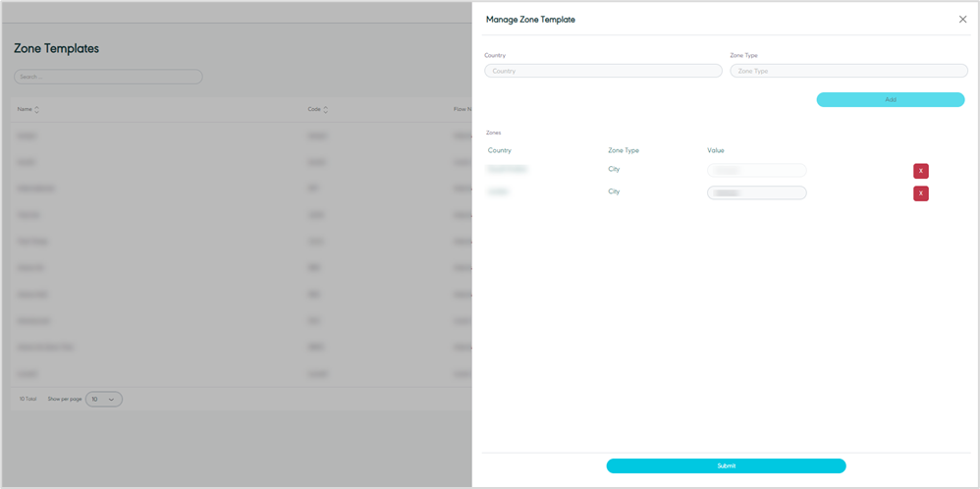Image resolution: width=980 pixels, height=489 pixels.
Task: Sort the table by Name column
Action: click(36, 109)
